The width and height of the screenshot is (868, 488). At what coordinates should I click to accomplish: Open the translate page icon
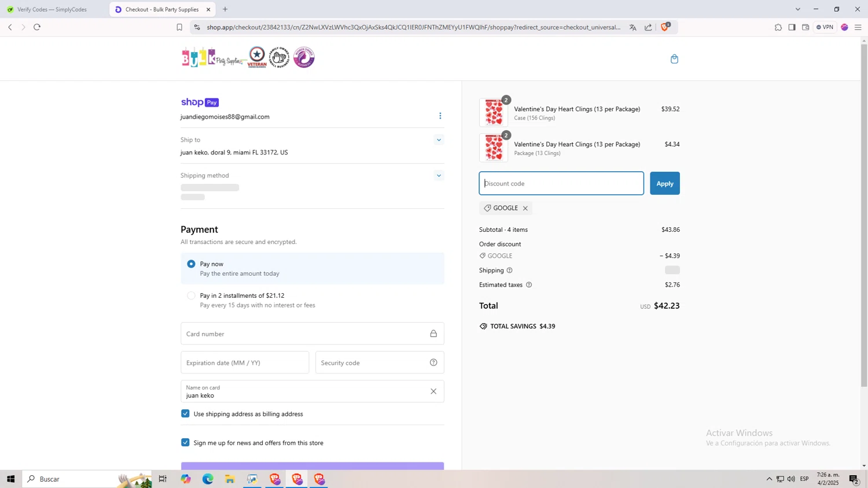pos(633,27)
